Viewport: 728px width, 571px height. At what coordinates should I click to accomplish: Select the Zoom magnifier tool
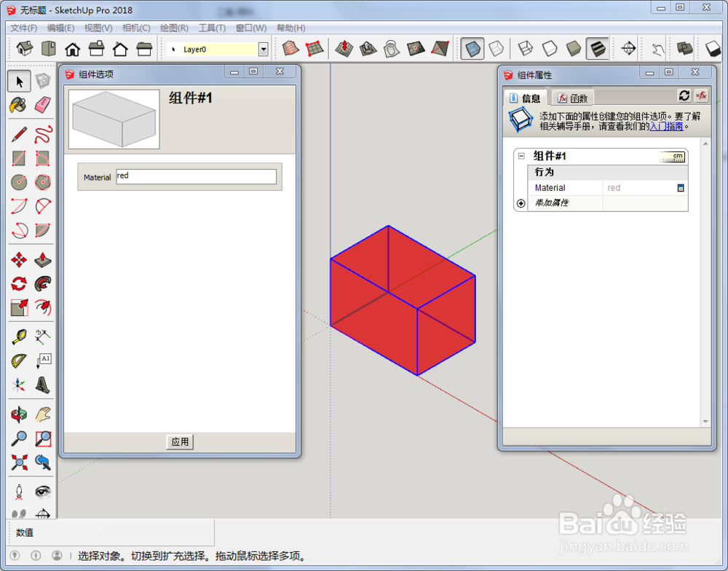tap(19, 438)
